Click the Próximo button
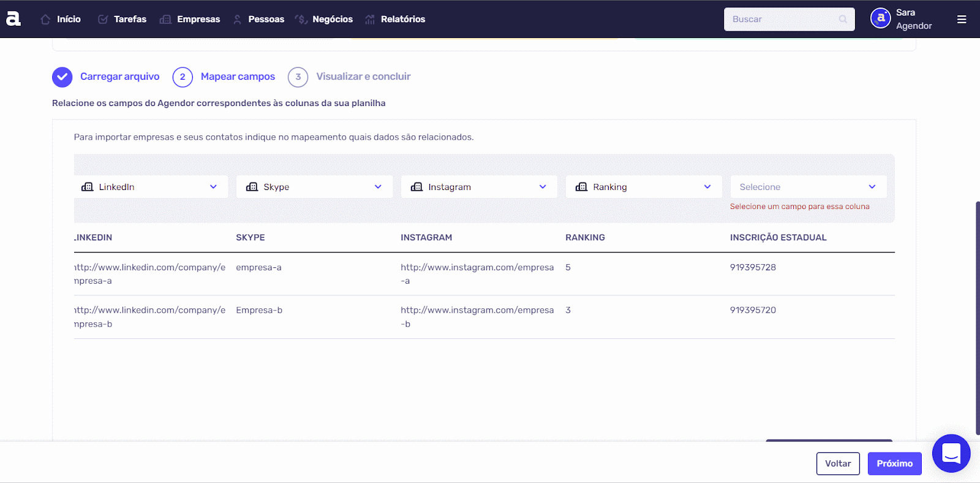The image size is (980, 483). (894, 463)
